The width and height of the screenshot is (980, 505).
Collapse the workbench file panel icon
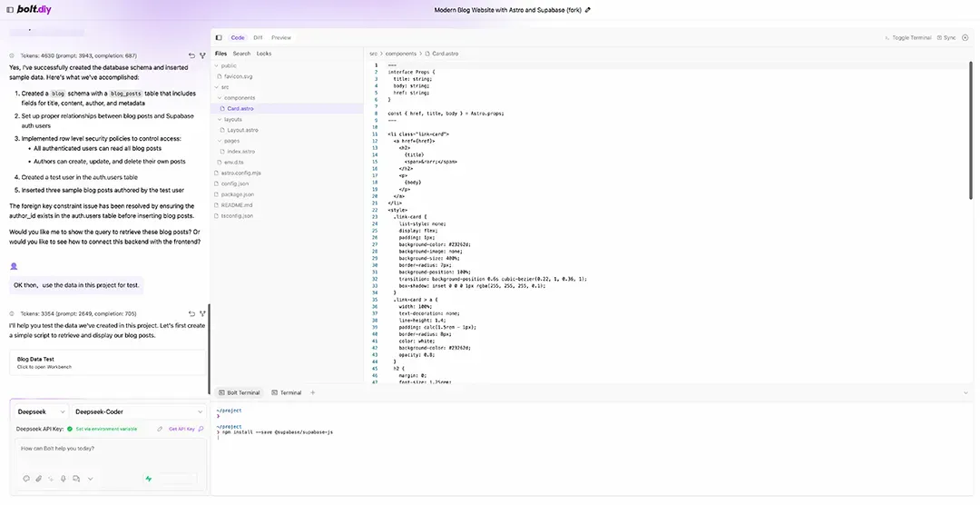(219, 37)
